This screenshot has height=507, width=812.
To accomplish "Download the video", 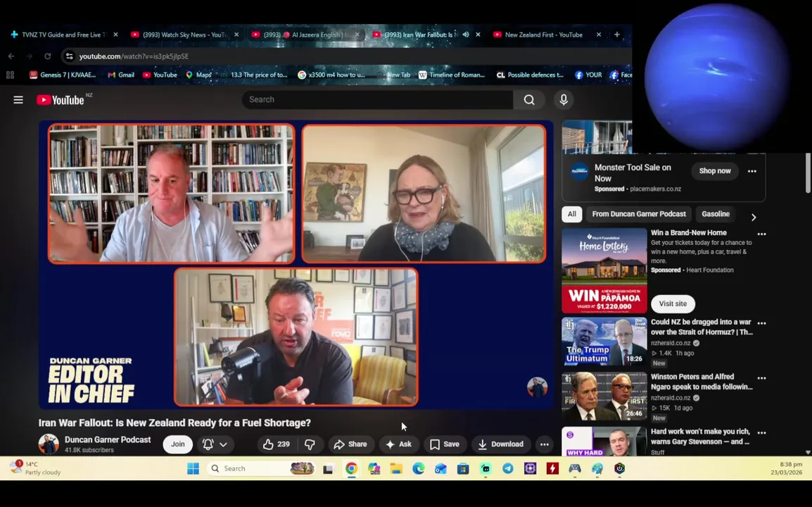I will (x=500, y=444).
